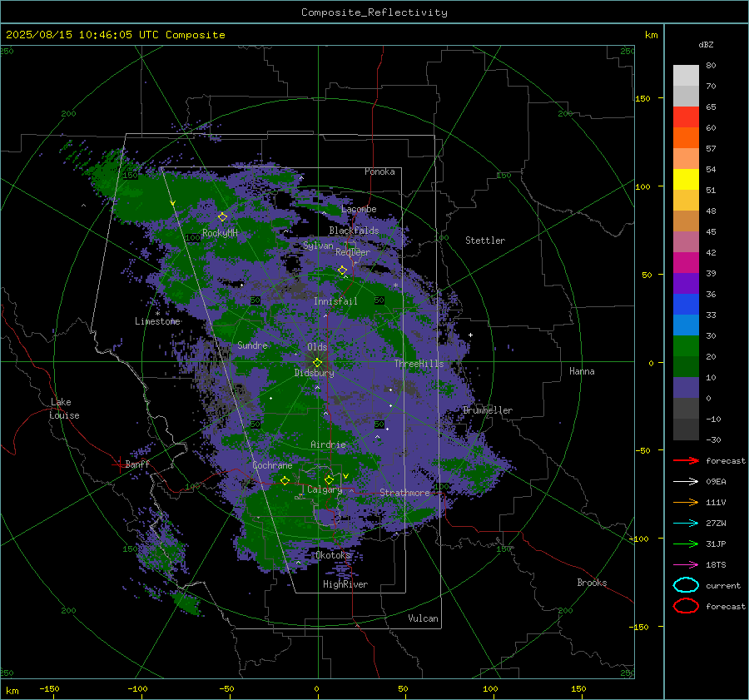Click the yellow diamond marker near RockyMH
Image resolution: width=749 pixels, height=700 pixels.
pyautogui.click(x=222, y=217)
